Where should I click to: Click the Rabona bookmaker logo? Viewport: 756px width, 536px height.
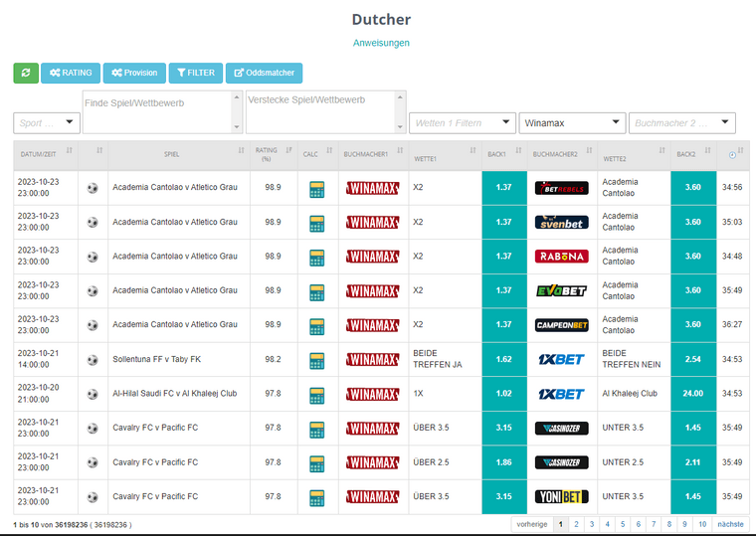click(x=562, y=256)
